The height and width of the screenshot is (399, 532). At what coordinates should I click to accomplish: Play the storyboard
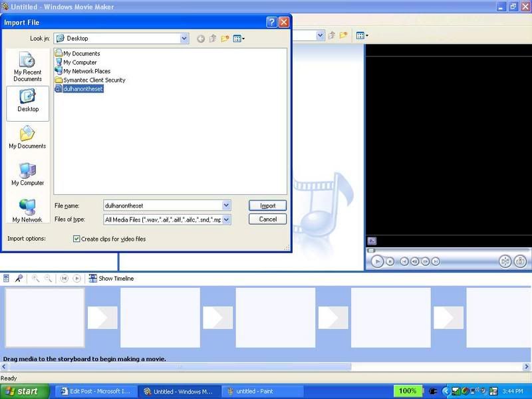coord(77,279)
